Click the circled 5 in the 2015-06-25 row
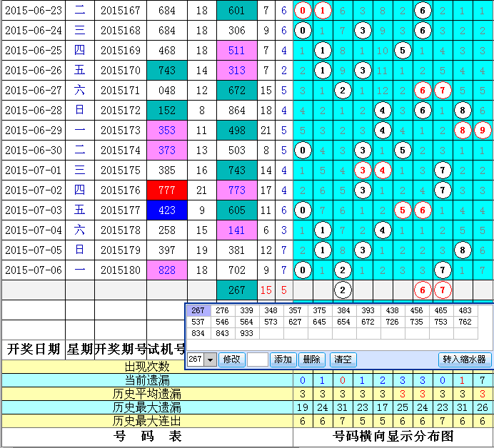 403,51
